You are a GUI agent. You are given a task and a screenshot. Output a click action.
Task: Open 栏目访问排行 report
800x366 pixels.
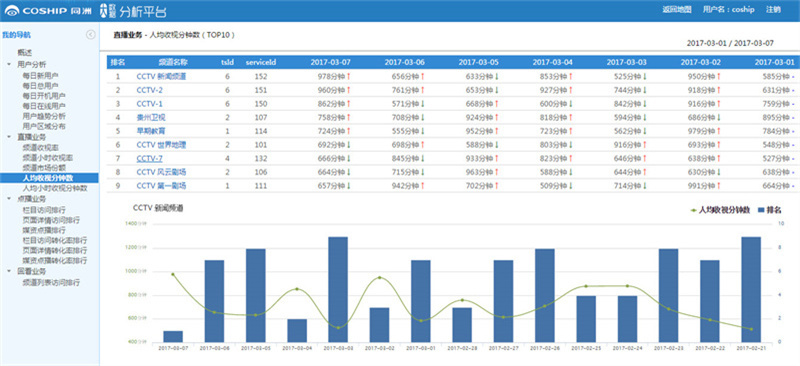tap(44, 210)
